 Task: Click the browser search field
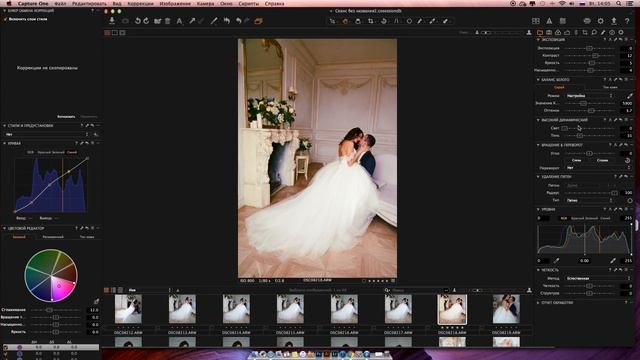417,290
